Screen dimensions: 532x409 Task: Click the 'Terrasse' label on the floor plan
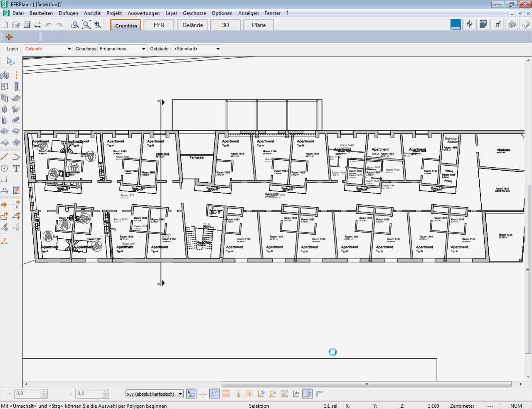pos(197,158)
